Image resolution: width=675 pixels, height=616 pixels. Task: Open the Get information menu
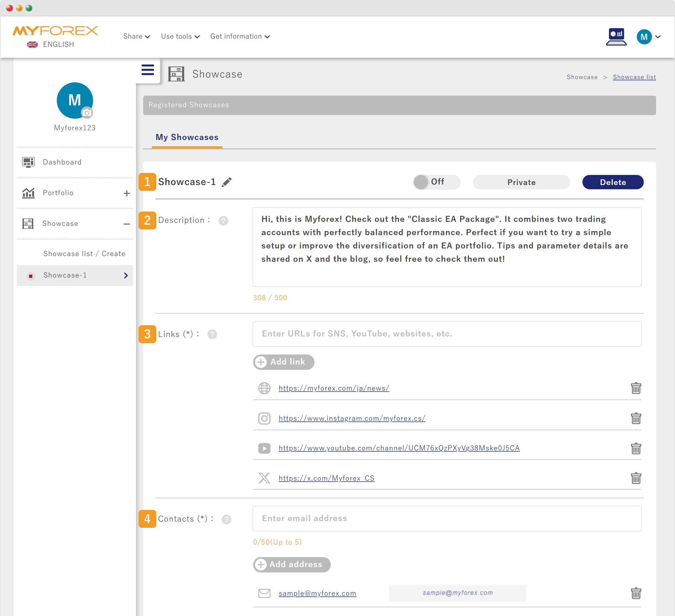pyautogui.click(x=240, y=37)
